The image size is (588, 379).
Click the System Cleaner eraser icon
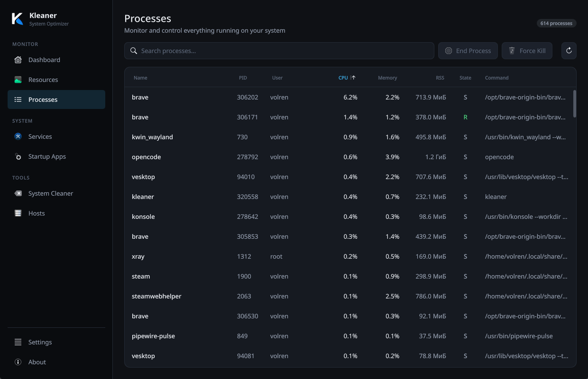tap(18, 193)
